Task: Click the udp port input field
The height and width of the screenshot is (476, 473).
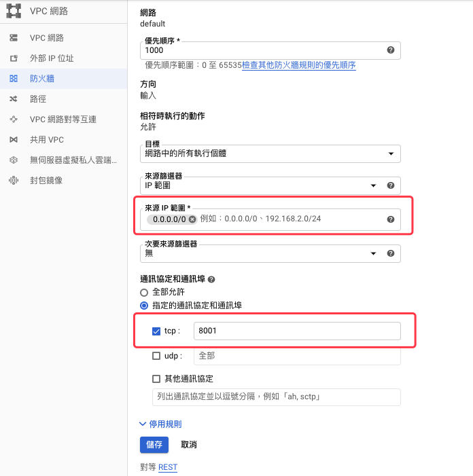Action: coord(297,356)
